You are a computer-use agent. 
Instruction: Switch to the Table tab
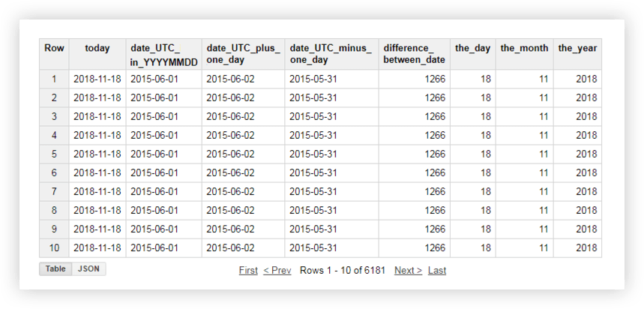coord(55,268)
